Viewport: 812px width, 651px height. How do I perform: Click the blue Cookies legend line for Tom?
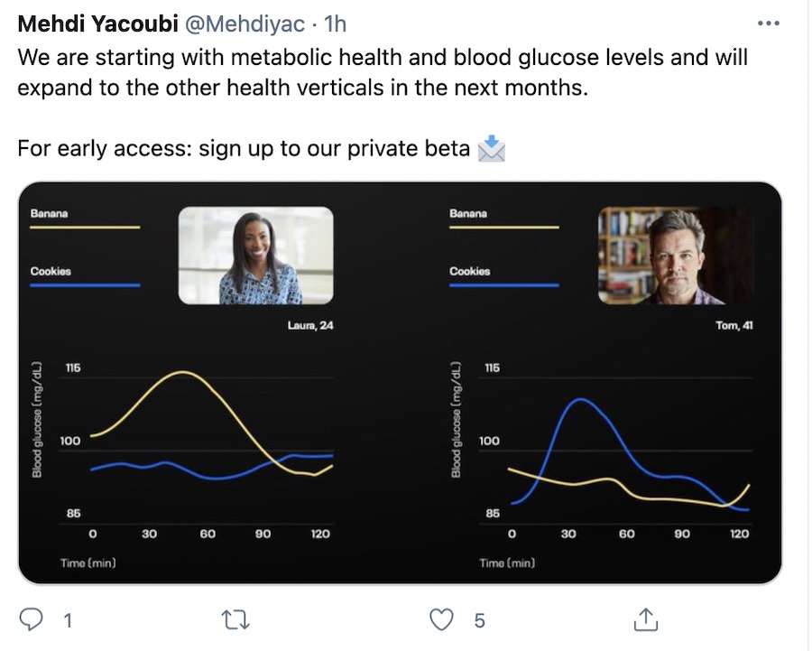point(504,285)
